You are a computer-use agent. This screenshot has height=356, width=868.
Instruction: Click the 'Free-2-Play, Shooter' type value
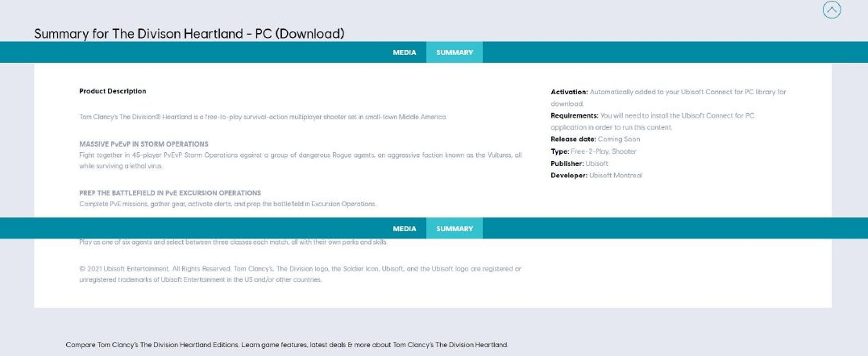(604, 151)
